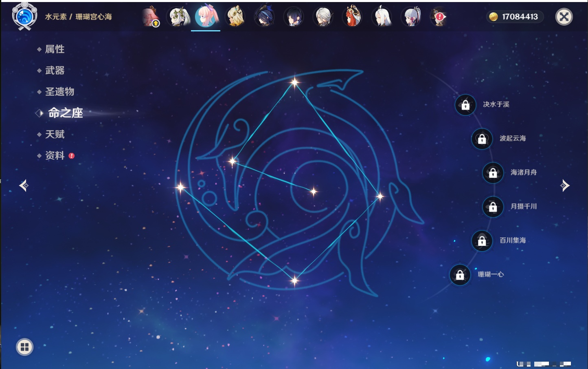The width and height of the screenshot is (588, 369).
Task: Open the locked constellation 珊瑚一心 icon
Action: point(460,275)
